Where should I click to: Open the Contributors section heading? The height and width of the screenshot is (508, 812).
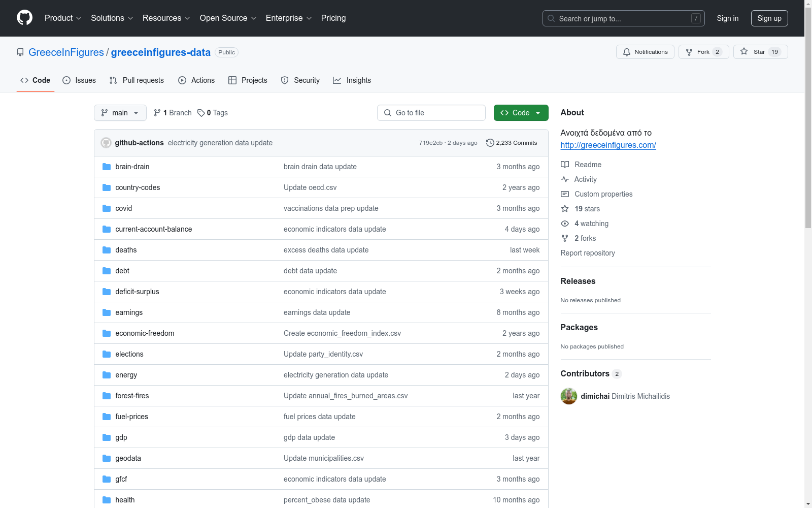click(591, 373)
